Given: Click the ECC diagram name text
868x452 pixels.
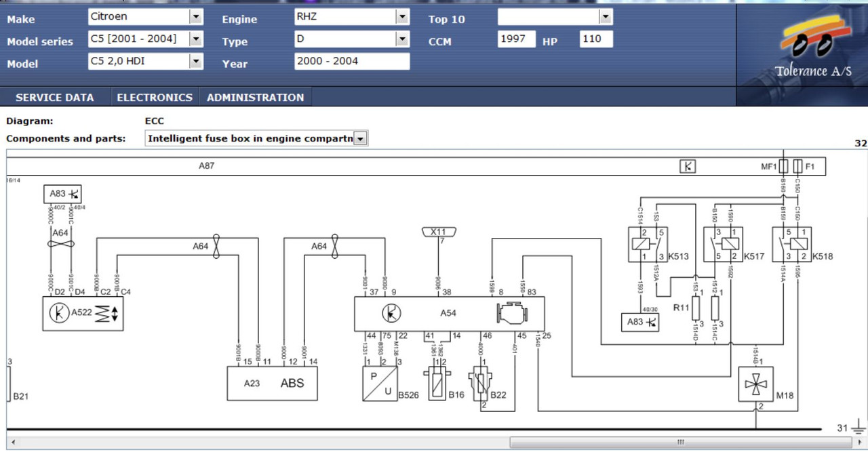Looking at the screenshot, I should 155,121.
